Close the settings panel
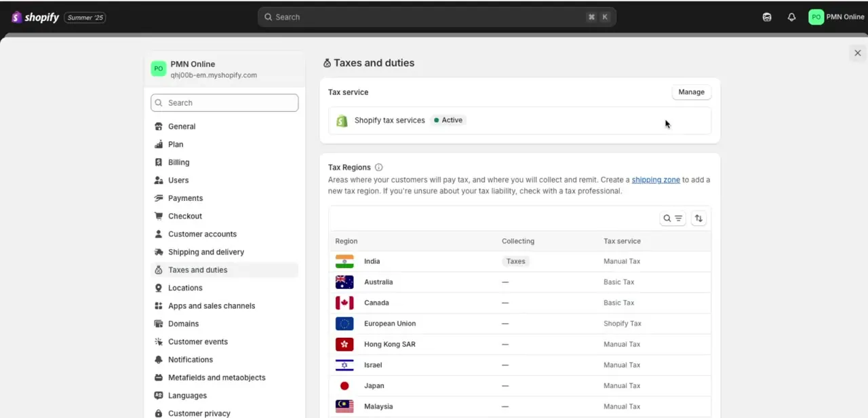Screen dimensions: 868x418 click(x=858, y=53)
